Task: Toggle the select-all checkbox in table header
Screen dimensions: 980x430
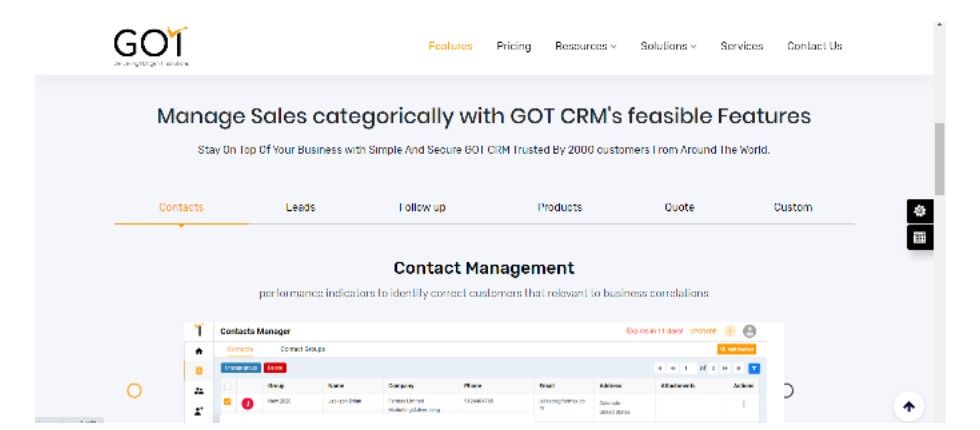Action: tap(227, 385)
